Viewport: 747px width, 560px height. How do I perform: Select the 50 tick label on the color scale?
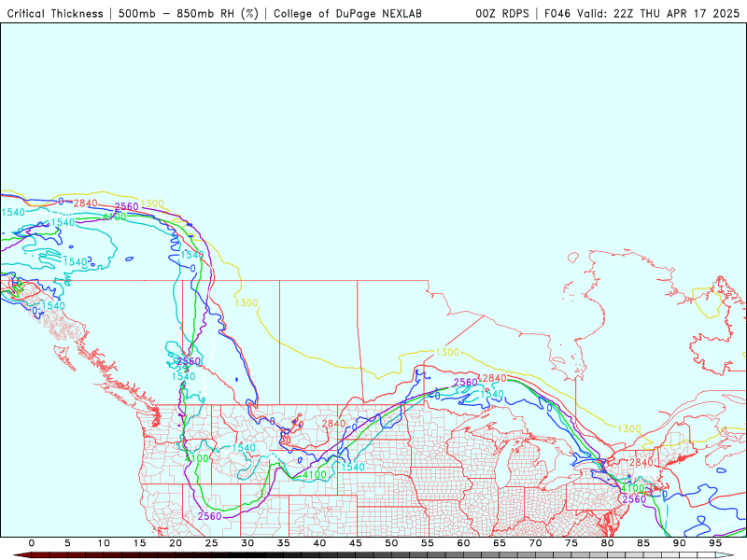391,543
